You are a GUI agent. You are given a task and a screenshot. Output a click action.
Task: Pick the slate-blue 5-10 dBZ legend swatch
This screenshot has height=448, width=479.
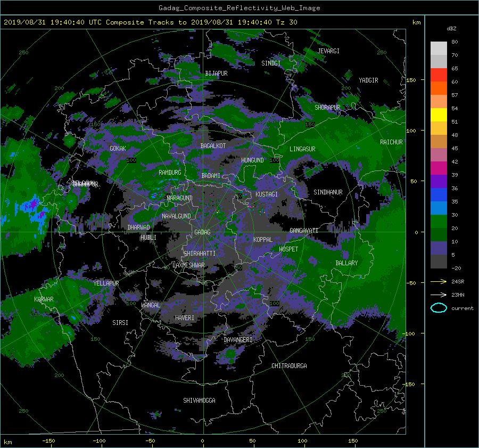439,248
